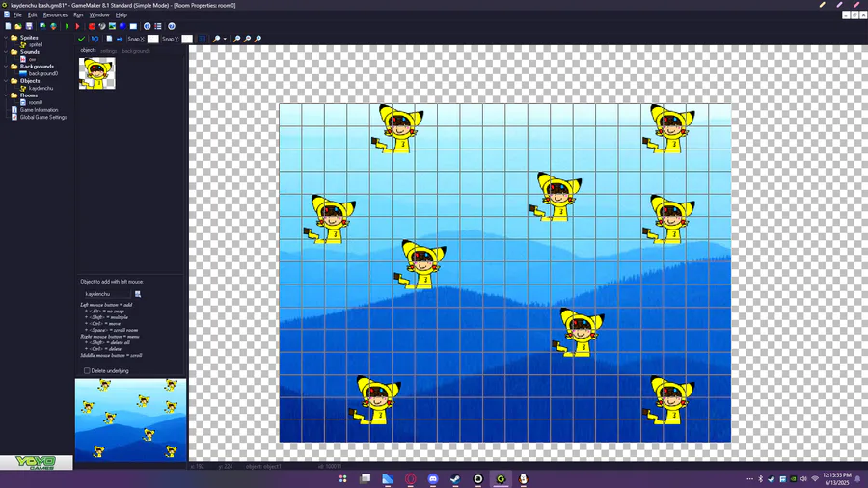Select background0 in resource tree
Screen dimensions: 868x488
[x=42, y=73]
